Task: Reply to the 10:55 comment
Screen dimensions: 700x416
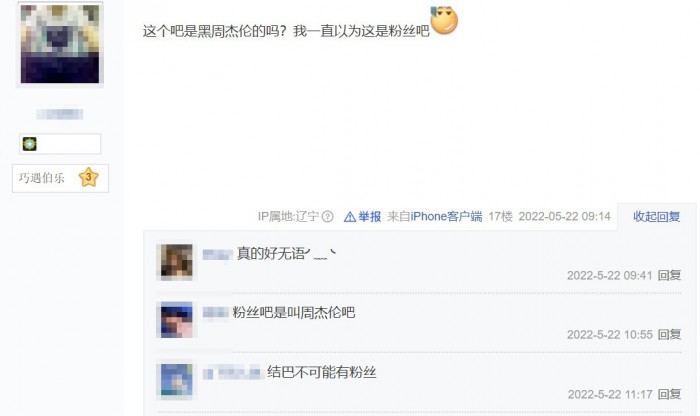Action: [669, 334]
